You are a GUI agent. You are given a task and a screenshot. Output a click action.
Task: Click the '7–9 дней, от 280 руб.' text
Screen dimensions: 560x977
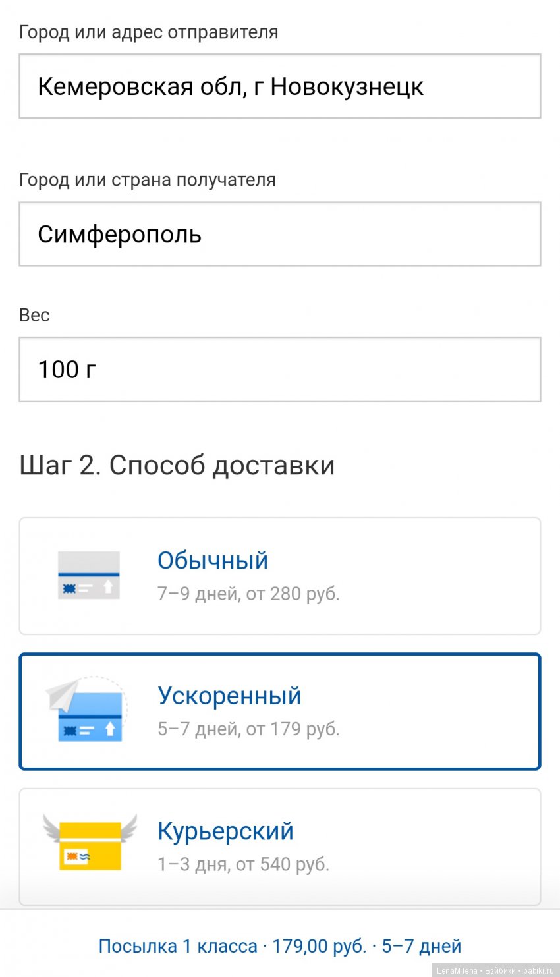coord(248,594)
